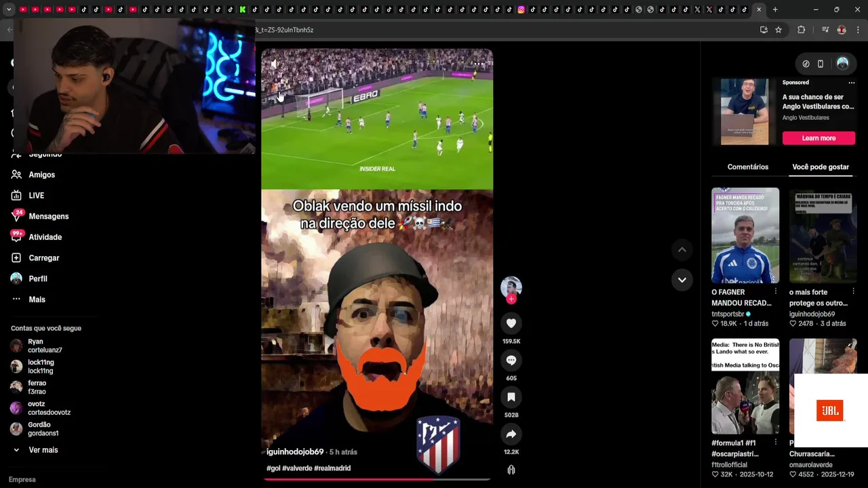
Task: Open options for the #formula1 video
Action: pos(776,443)
